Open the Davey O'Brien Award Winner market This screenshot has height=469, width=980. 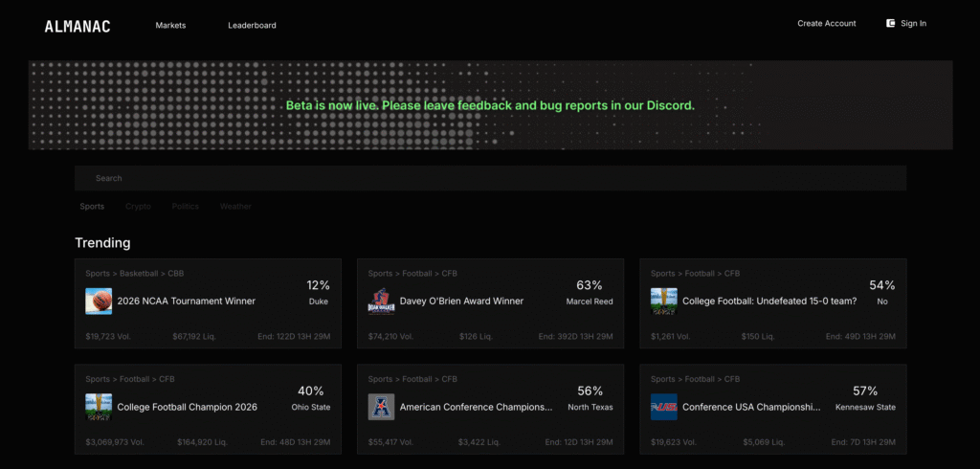click(461, 301)
